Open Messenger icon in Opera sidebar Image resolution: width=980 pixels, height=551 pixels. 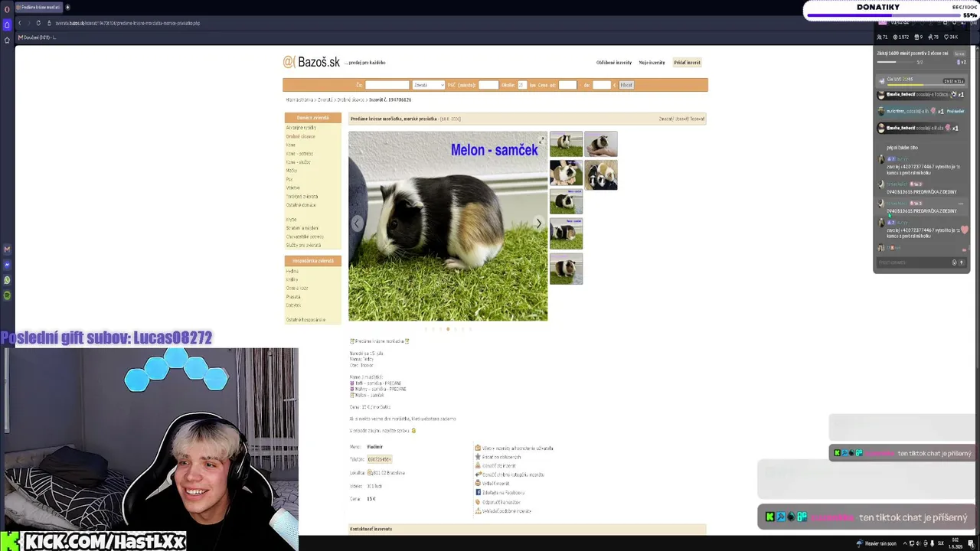pos(7,265)
